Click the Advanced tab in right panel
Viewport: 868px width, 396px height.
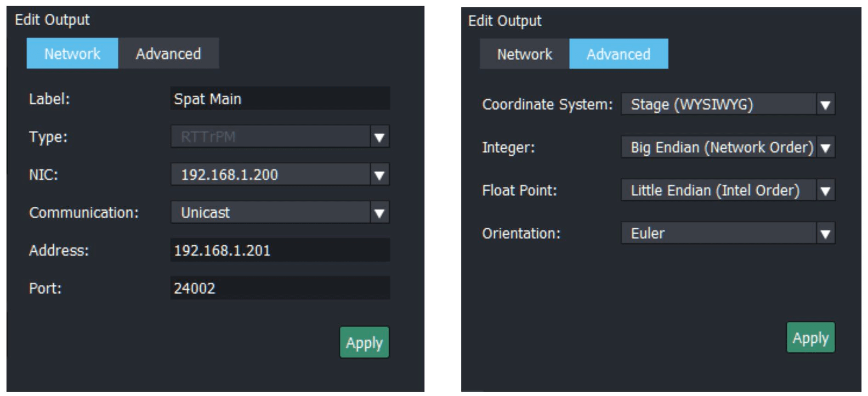click(x=618, y=54)
